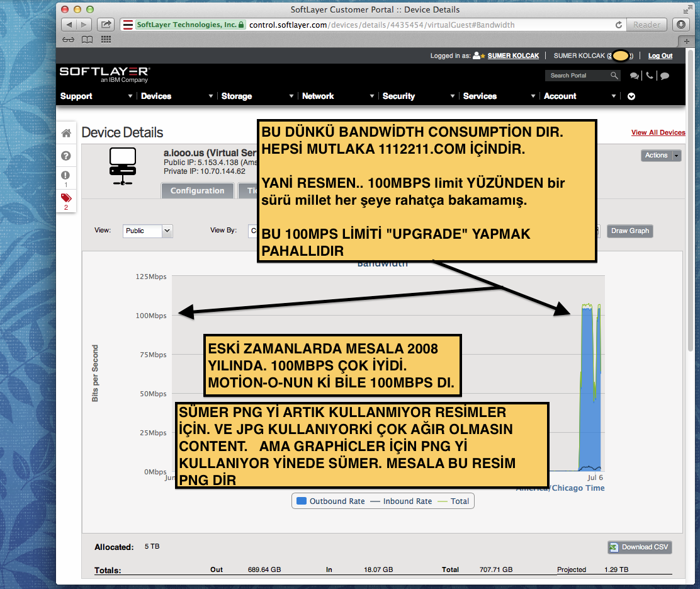Click the In total 18.07 GB
This screenshot has width=700, height=589.
pos(378,569)
